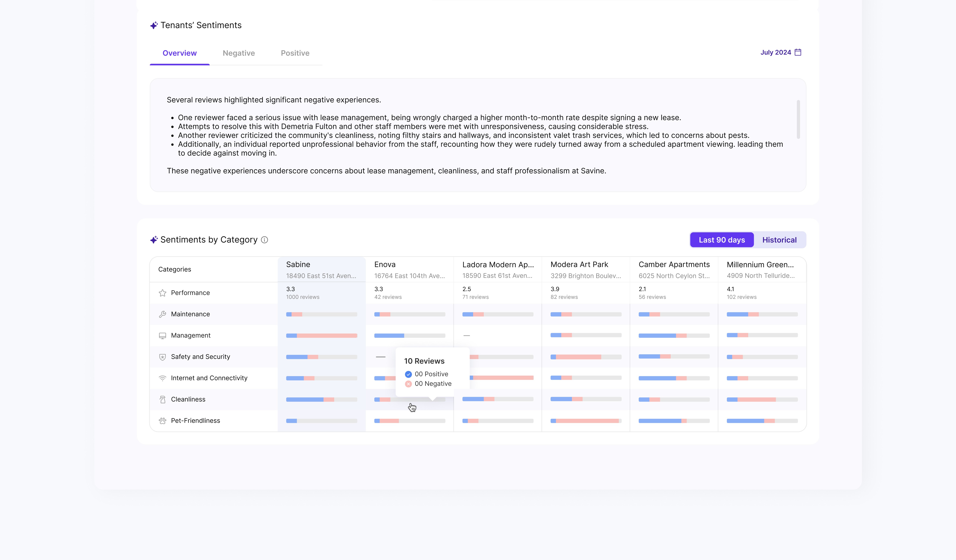Click Sabine's Management sentiment bar

pos(321,336)
